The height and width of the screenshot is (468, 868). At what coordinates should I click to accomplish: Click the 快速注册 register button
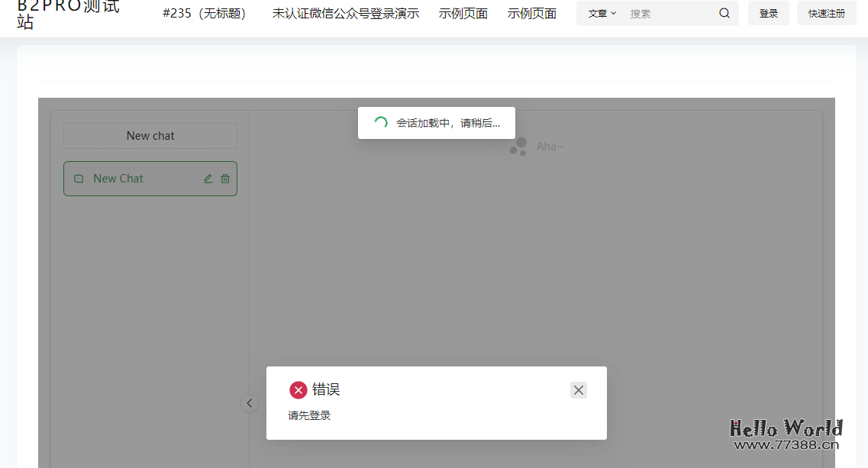826,13
